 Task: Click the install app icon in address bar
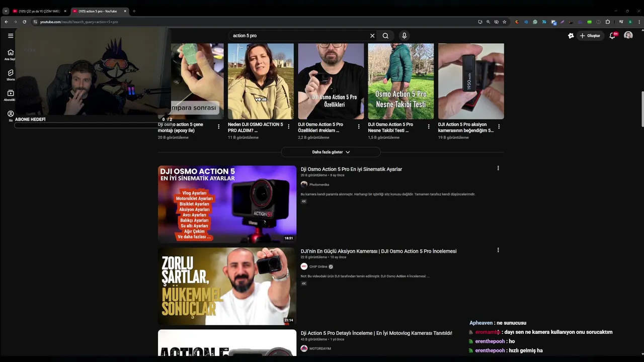480,22
